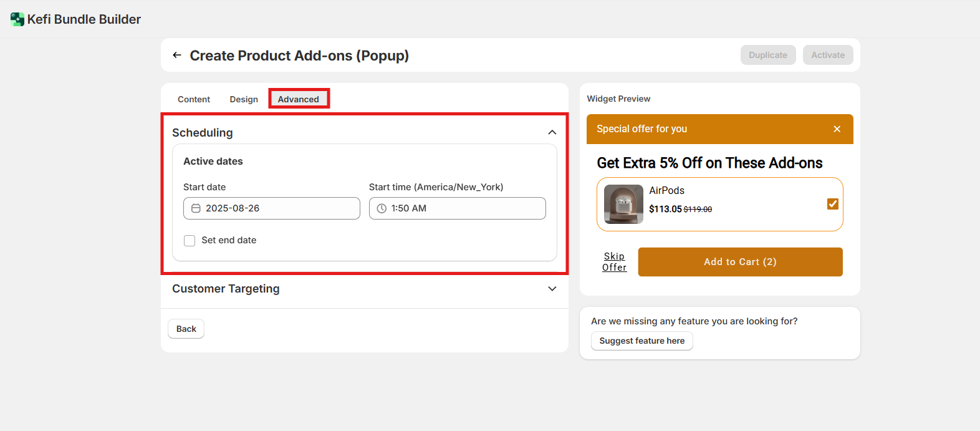Screen dimensions: 980x431
Task: Click the back arrow beside the page title
Action: coord(177,56)
